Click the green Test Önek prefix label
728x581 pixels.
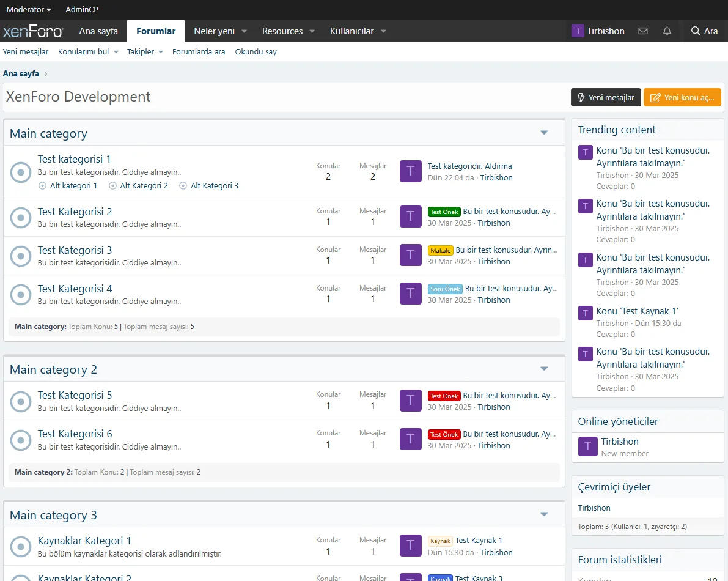(x=444, y=212)
